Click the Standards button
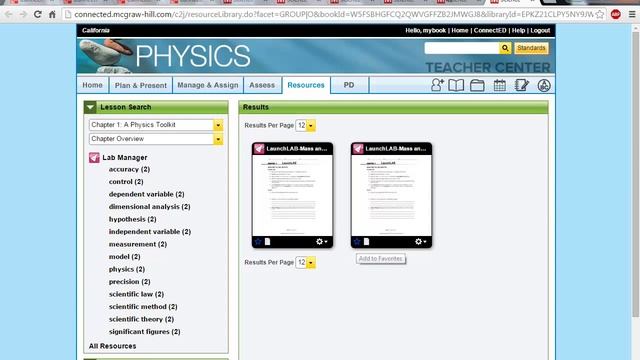The height and width of the screenshot is (360, 640). (531, 48)
